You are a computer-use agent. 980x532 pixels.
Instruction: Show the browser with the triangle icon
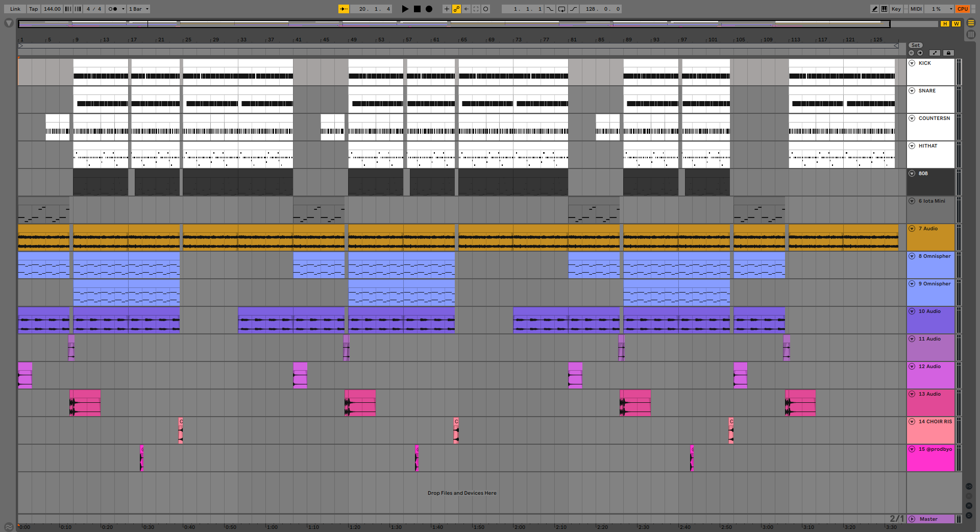click(9, 23)
